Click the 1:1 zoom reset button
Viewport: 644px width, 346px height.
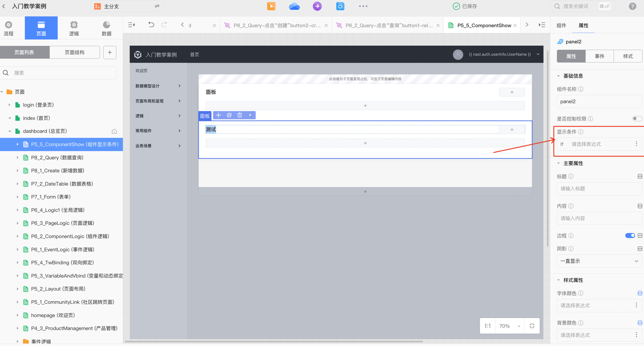(x=488, y=326)
